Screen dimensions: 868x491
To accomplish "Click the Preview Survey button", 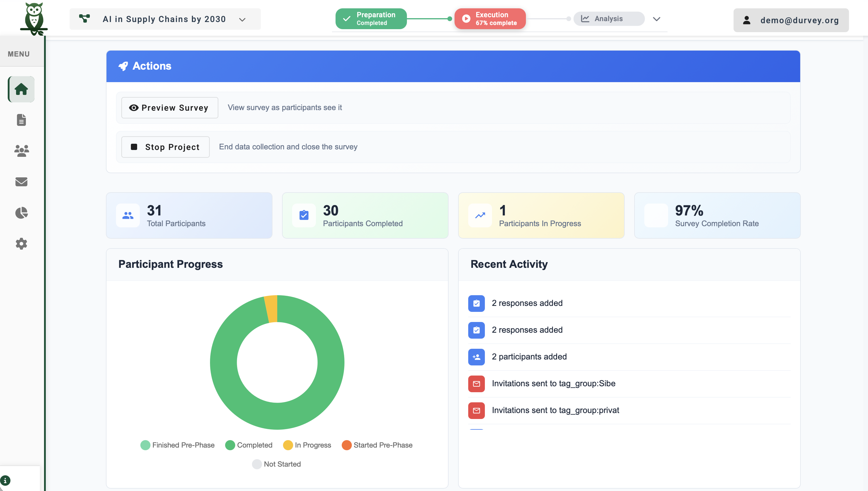I will pyautogui.click(x=170, y=108).
